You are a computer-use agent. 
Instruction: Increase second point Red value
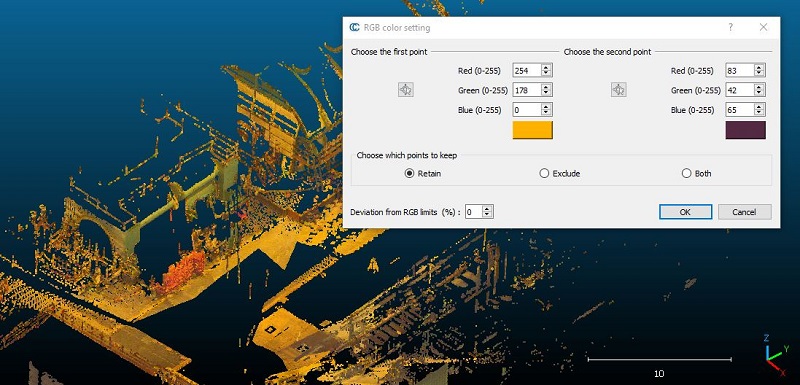coord(759,67)
